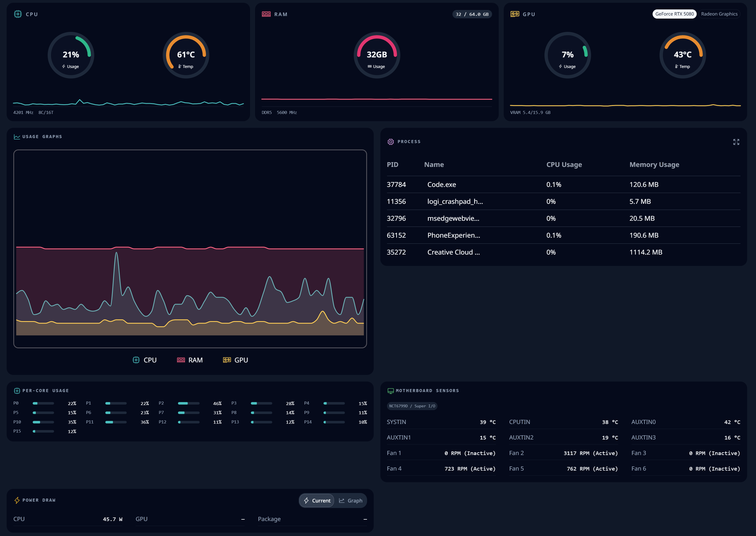Viewport: 756px width, 536px height.
Task: Select the Creative Cloud ... process row
Action: (x=563, y=252)
